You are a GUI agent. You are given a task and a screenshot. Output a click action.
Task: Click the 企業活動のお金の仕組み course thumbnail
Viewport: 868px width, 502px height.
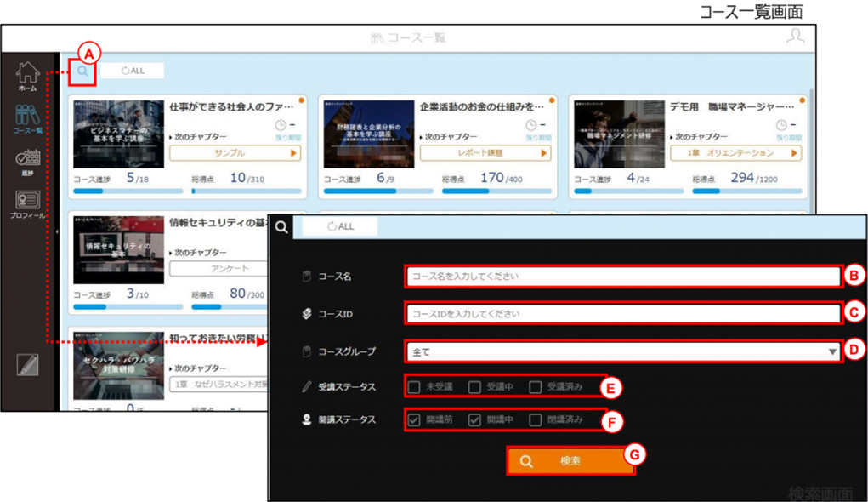tap(369, 134)
